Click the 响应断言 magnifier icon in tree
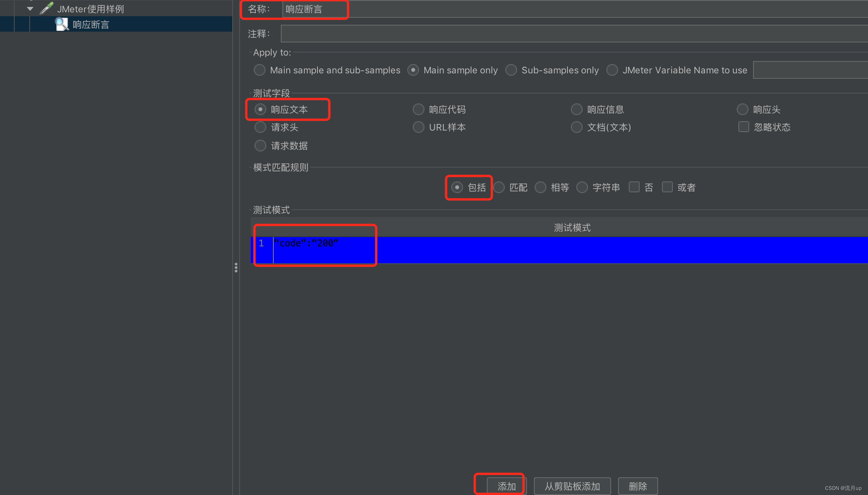Image resolution: width=868 pixels, height=495 pixels. coord(62,24)
